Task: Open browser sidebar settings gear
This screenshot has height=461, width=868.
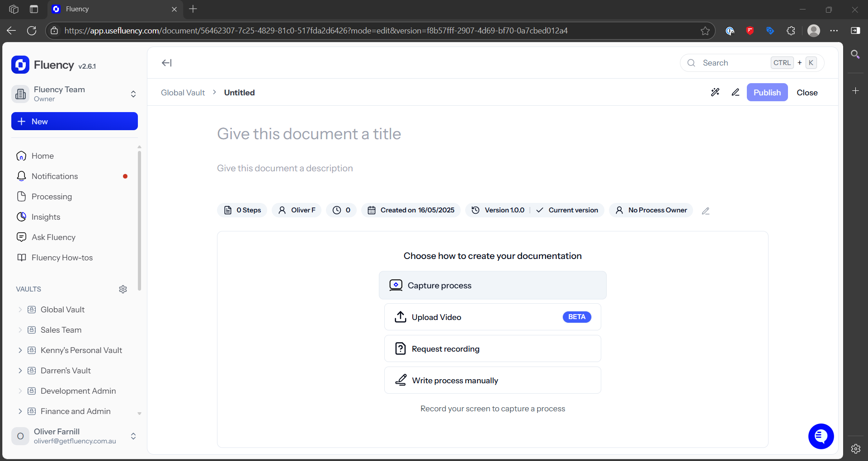Action: coord(855,449)
